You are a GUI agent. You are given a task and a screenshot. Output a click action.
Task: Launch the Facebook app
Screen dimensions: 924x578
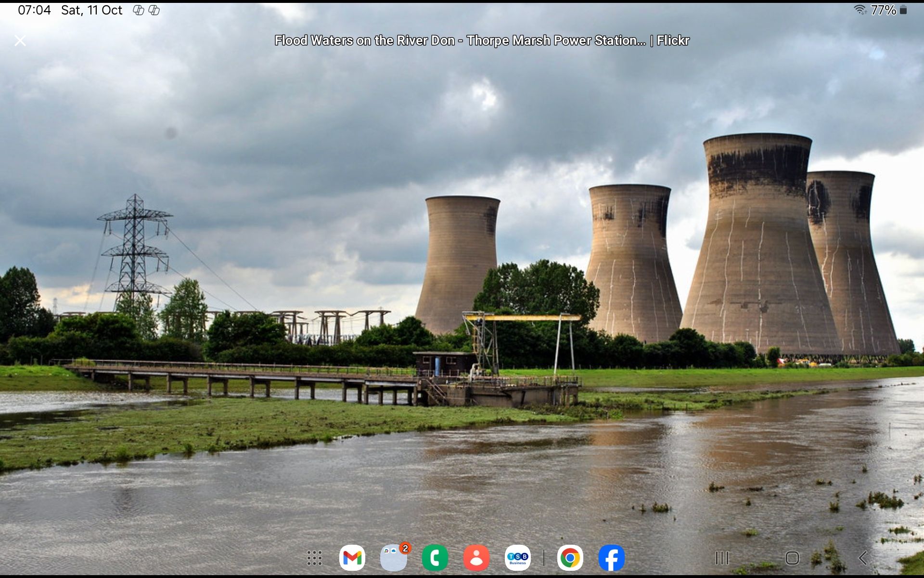pyautogui.click(x=611, y=558)
